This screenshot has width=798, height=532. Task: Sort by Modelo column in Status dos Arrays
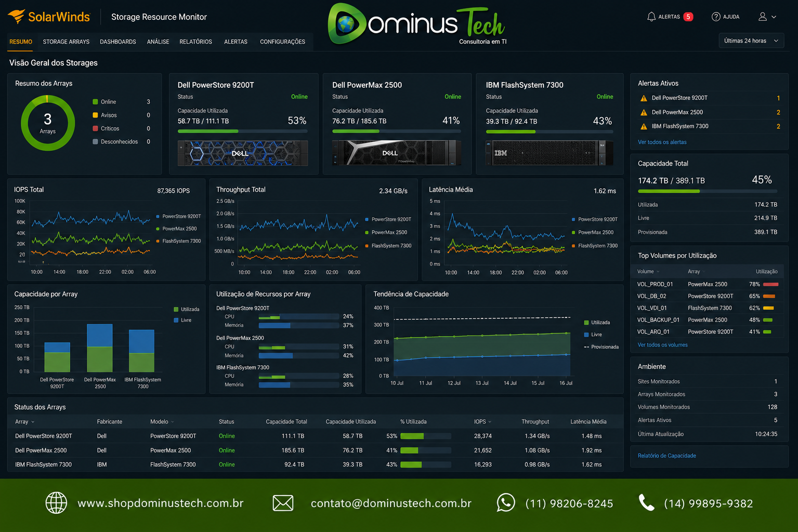click(x=162, y=422)
